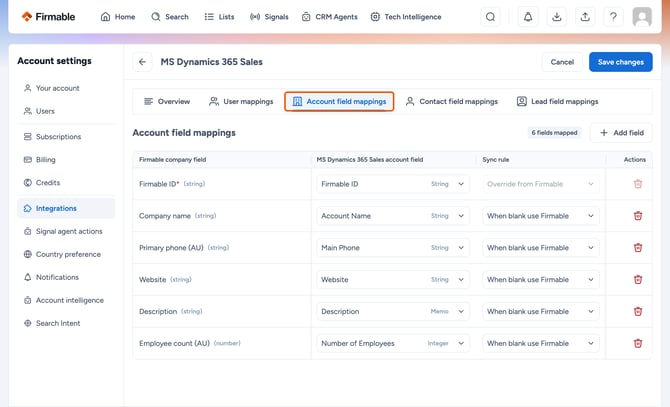Open Home from the top navigation

118,17
